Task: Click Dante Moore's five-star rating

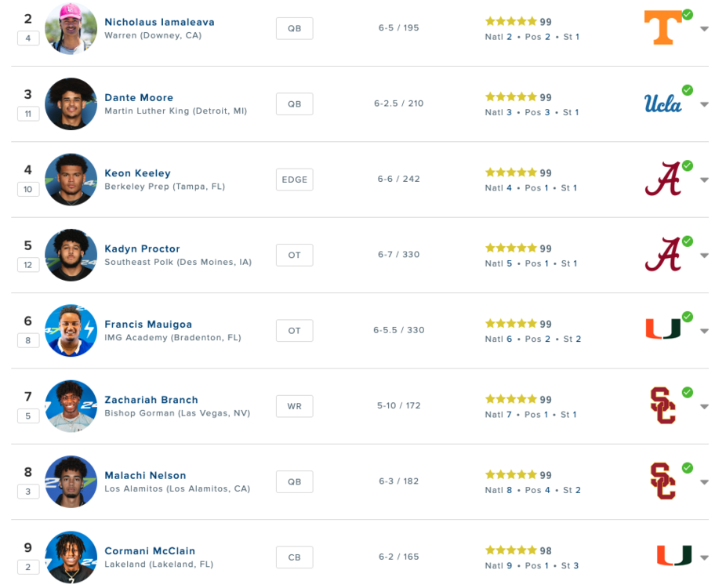Action: (510, 97)
